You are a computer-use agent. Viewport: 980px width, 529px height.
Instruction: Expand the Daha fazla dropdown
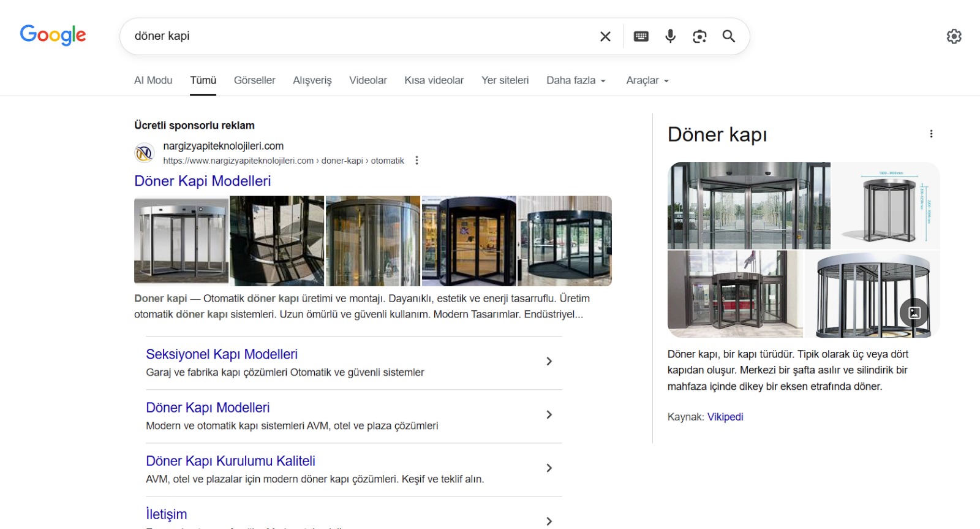click(576, 80)
